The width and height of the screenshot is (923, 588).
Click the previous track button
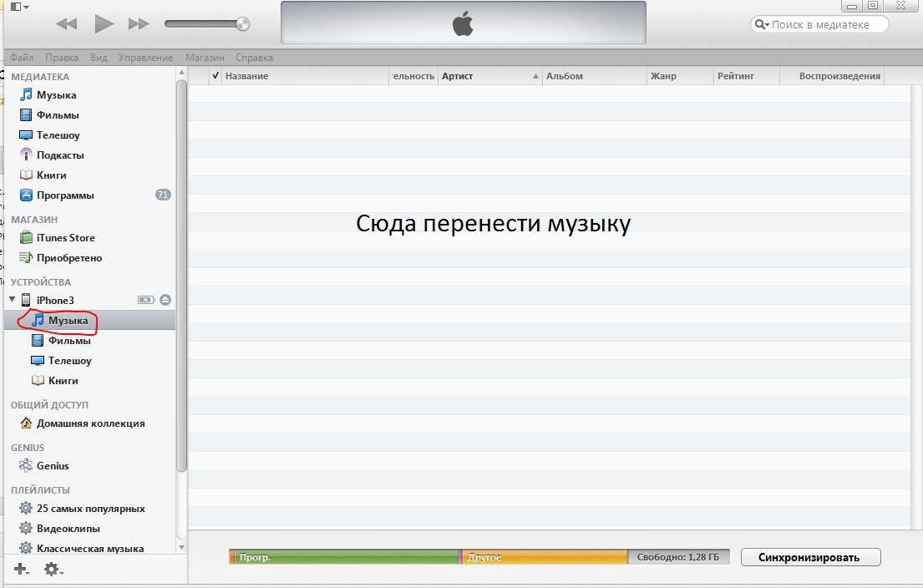coord(67,24)
